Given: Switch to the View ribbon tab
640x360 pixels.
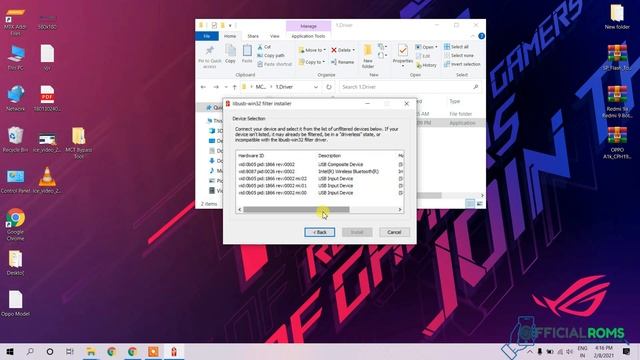Looking at the screenshot, I should [x=275, y=36].
